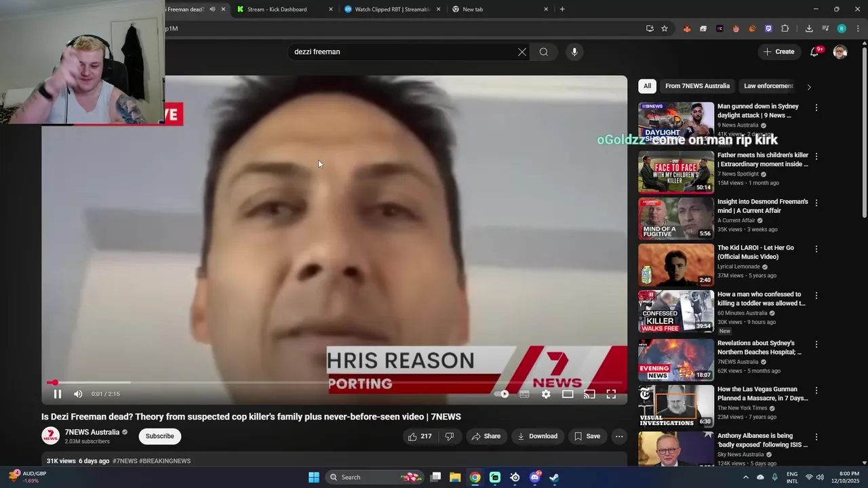Open the Twitch extension icon
Viewport: 868px width, 488px height.
[768, 28]
